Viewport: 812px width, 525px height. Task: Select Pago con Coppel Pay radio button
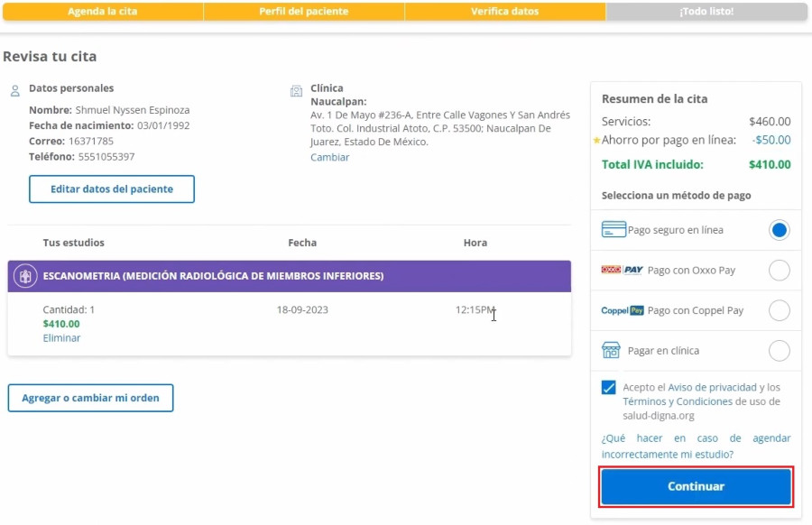pos(780,310)
